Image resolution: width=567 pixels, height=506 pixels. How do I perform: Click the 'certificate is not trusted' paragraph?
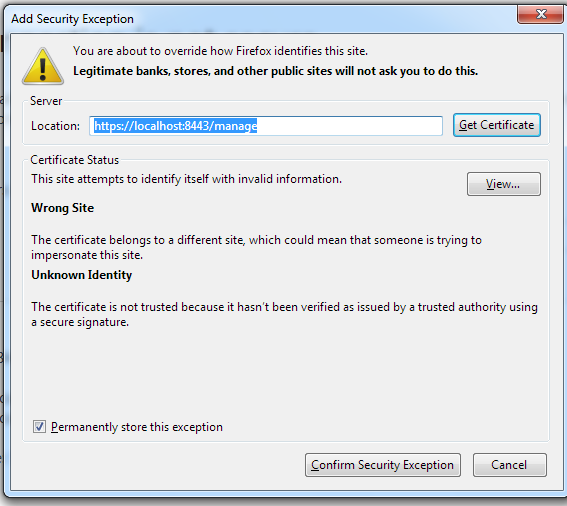(284, 314)
